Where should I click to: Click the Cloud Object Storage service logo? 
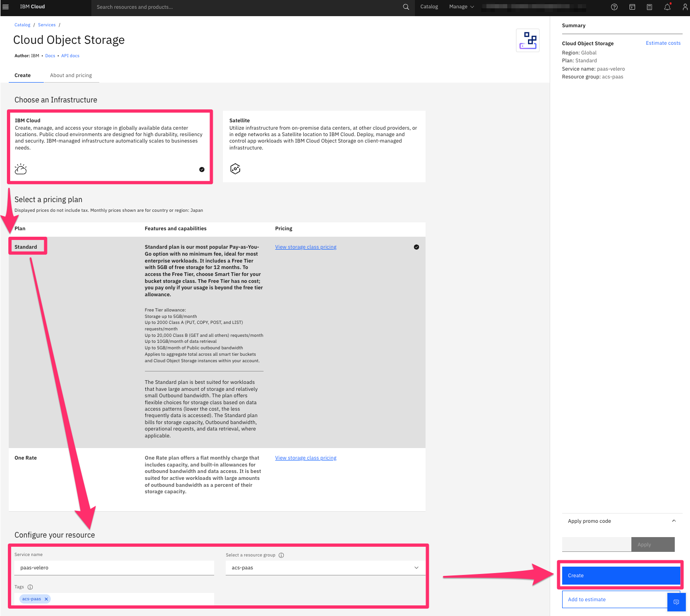[x=528, y=40]
